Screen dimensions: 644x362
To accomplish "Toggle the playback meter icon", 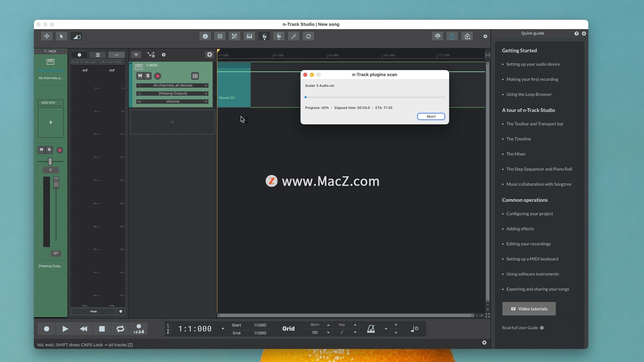I will click(279, 36).
